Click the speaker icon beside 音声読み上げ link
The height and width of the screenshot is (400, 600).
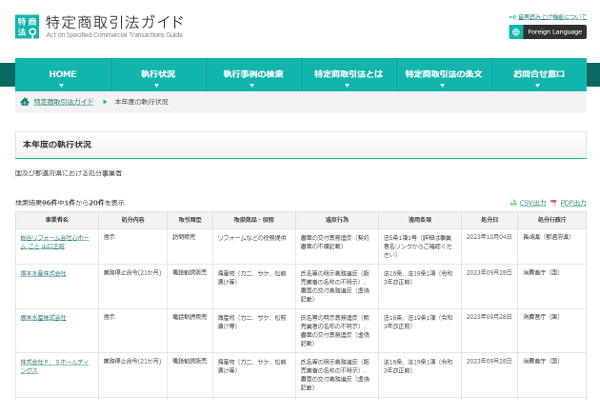512,17
